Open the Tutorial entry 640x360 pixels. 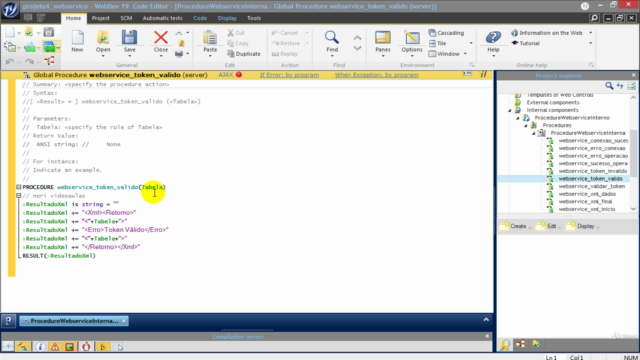click(525, 43)
